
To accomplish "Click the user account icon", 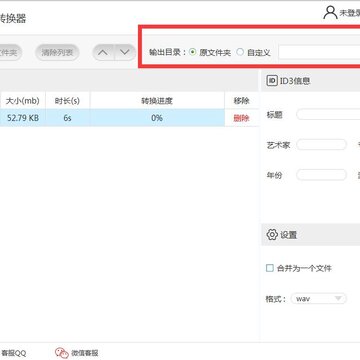I will click(x=330, y=13).
